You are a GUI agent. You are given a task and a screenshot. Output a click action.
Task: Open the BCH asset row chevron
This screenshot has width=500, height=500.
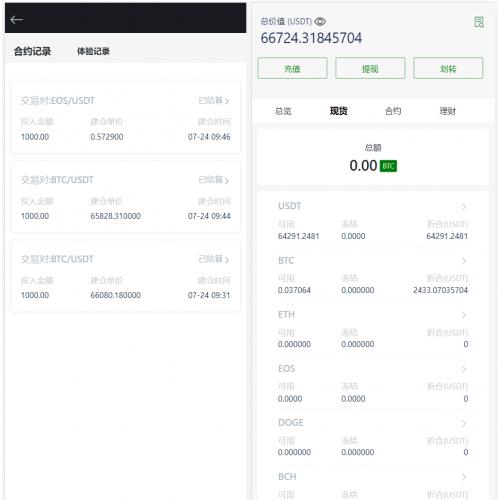pyautogui.click(x=464, y=477)
